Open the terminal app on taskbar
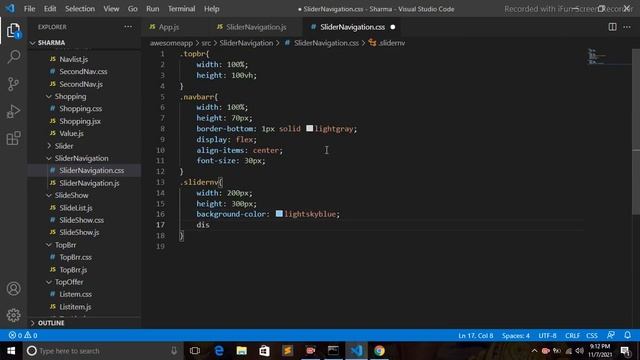 coord(333,351)
